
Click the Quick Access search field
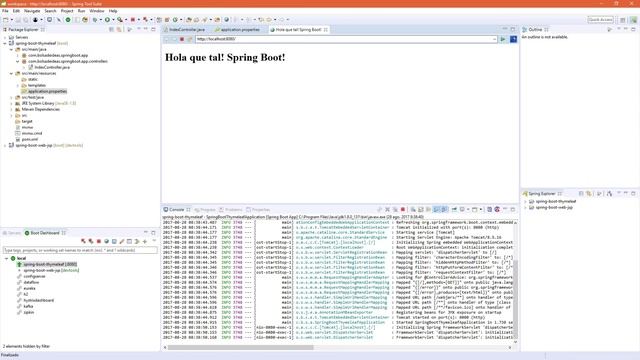(x=600, y=20)
